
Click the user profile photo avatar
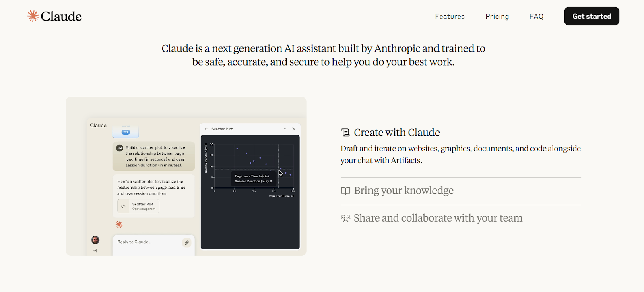pyautogui.click(x=95, y=240)
